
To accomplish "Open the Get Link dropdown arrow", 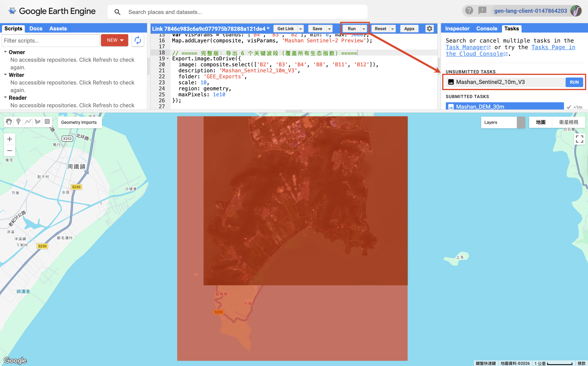I will click(x=300, y=29).
